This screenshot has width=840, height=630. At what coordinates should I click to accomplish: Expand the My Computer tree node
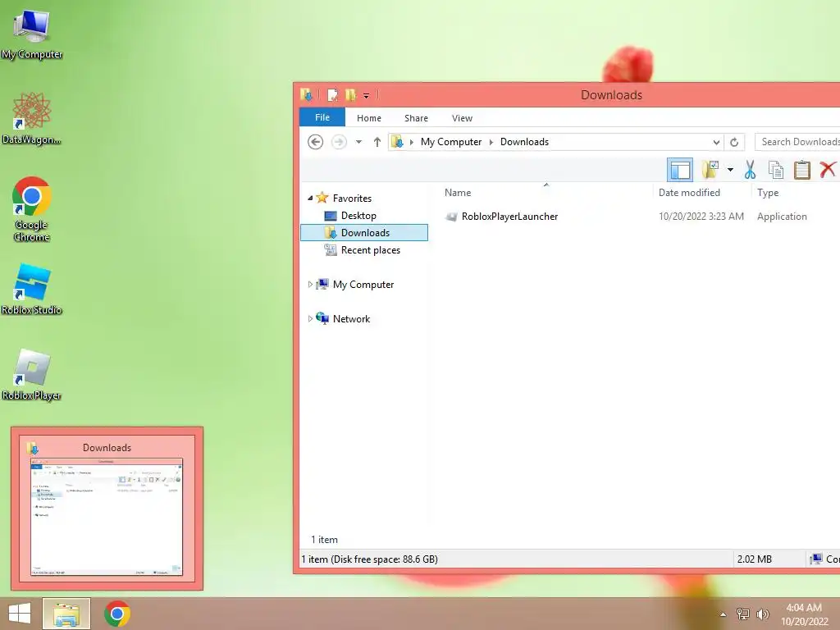tap(310, 285)
